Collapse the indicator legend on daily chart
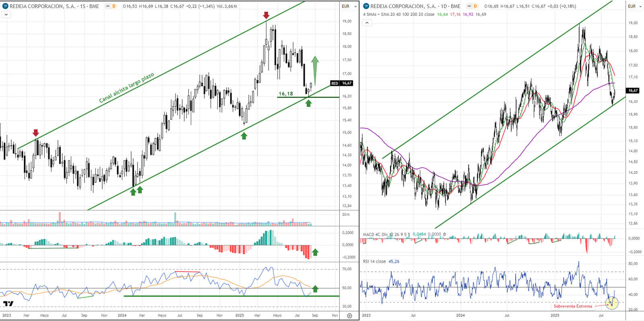The image size is (644, 321). point(367,23)
